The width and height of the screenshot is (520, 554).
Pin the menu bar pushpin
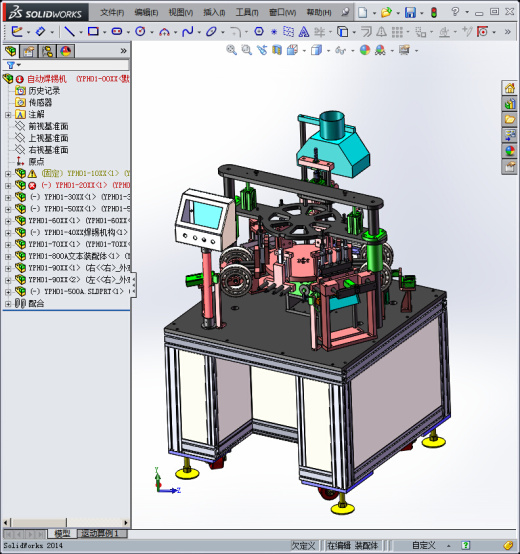pos(345,12)
